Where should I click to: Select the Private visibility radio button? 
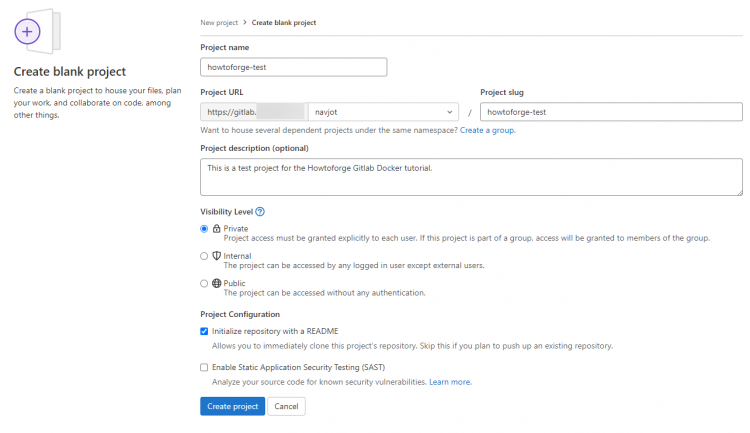click(x=204, y=229)
